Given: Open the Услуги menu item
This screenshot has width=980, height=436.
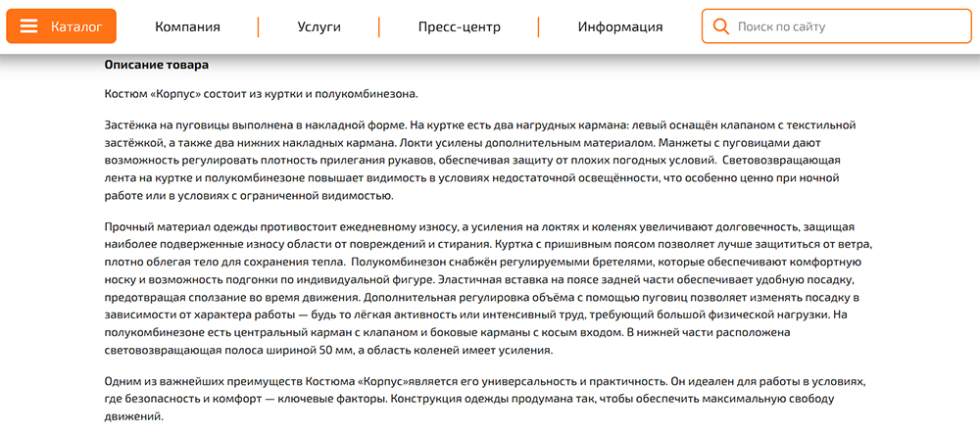Looking at the screenshot, I should point(318,26).
